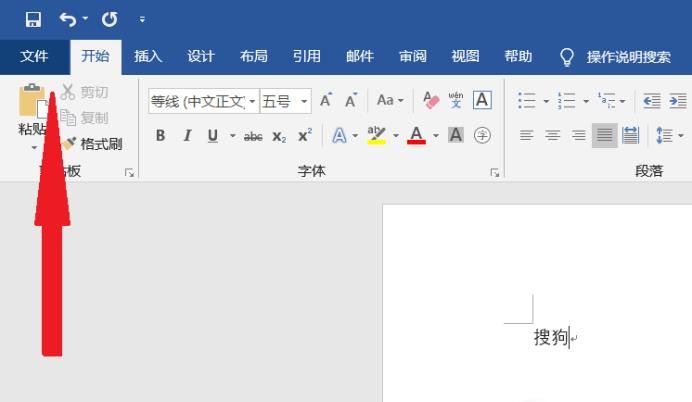Go to the 审阅 tab

point(413,56)
